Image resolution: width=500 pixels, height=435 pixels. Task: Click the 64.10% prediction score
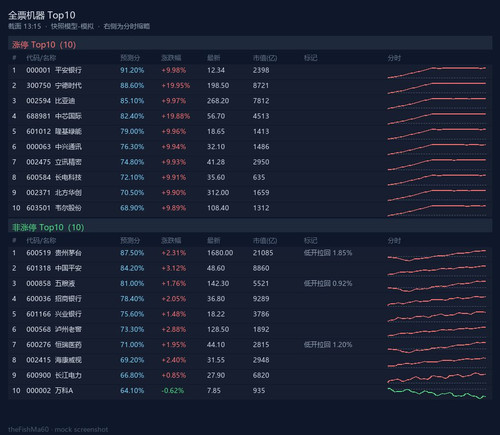coord(132,391)
